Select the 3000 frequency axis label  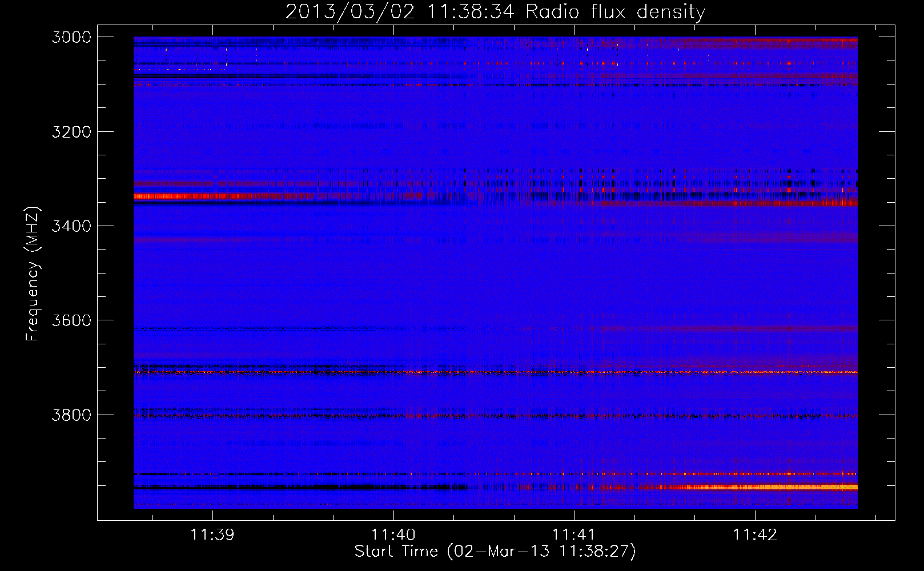coord(71,37)
